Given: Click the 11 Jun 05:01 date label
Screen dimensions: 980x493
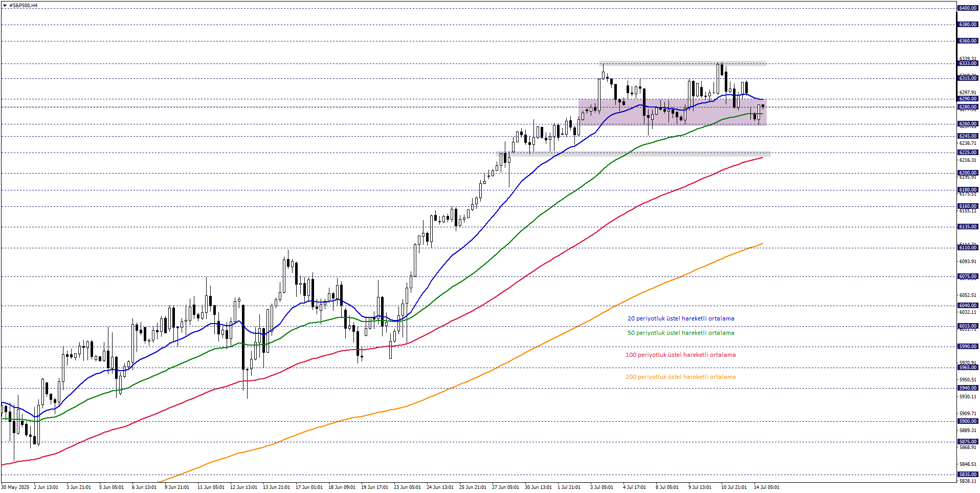Looking at the screenshot, I should 211,487.
